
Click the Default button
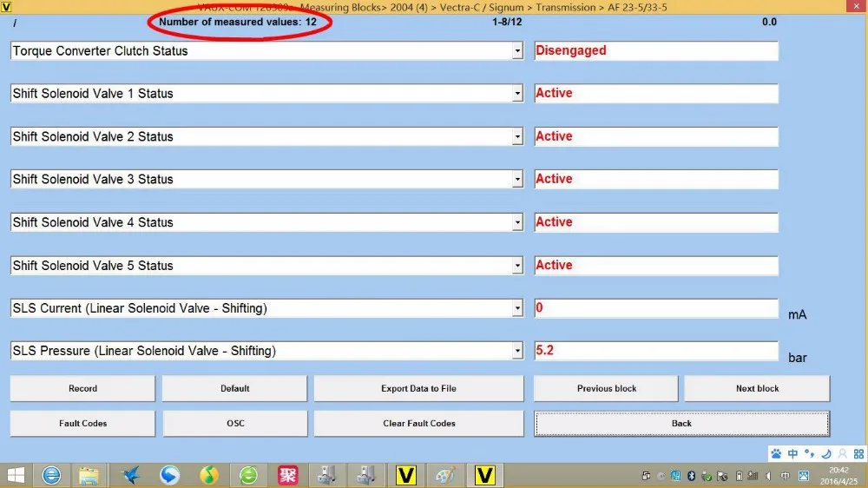click(234, 388)
